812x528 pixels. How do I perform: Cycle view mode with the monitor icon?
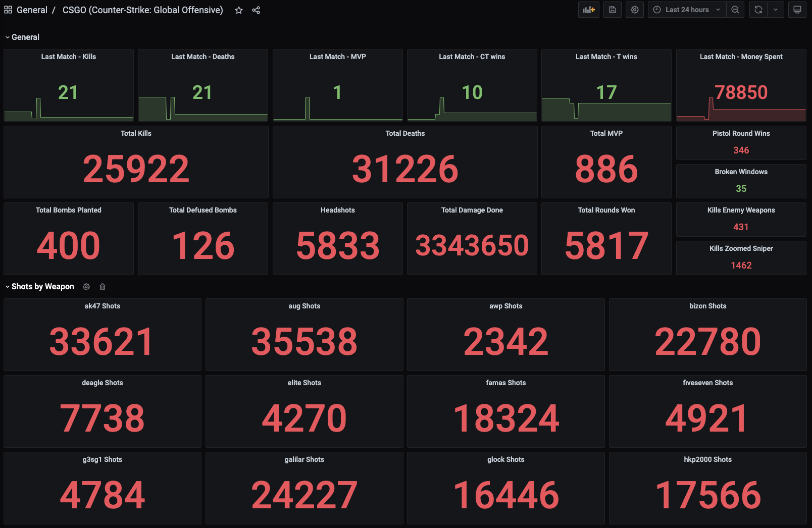[x=797, y=10]
